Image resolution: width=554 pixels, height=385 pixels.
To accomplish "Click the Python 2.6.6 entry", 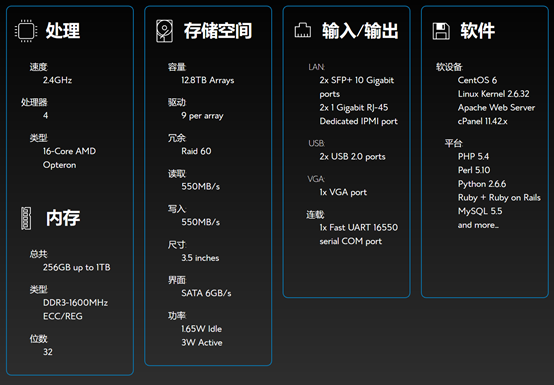I will [482, 184].
